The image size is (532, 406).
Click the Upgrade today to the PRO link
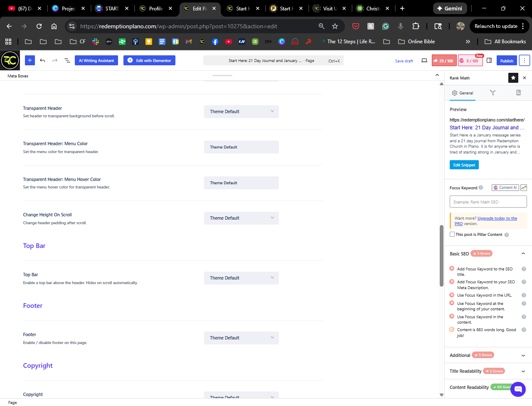pos(497,218)
